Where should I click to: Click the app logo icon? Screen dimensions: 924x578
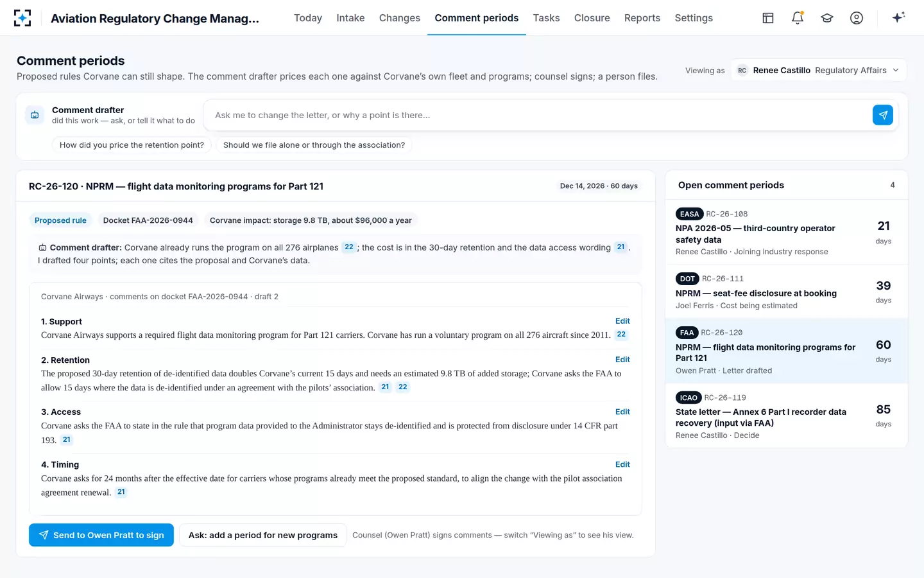(x=22, y=18)
